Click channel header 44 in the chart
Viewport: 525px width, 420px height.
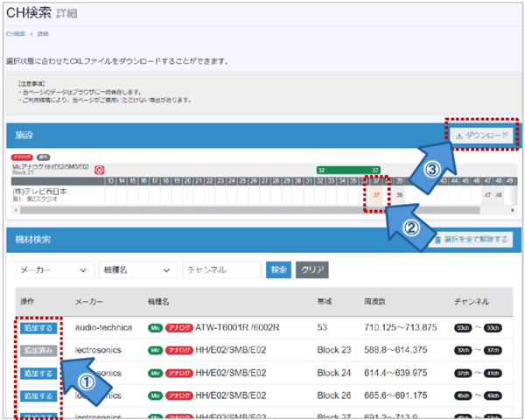click(454, 181)
